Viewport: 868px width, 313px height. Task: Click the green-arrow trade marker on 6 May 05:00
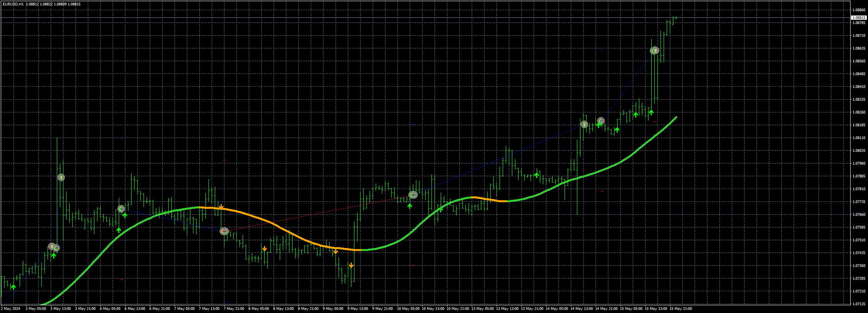coord(121,209)
